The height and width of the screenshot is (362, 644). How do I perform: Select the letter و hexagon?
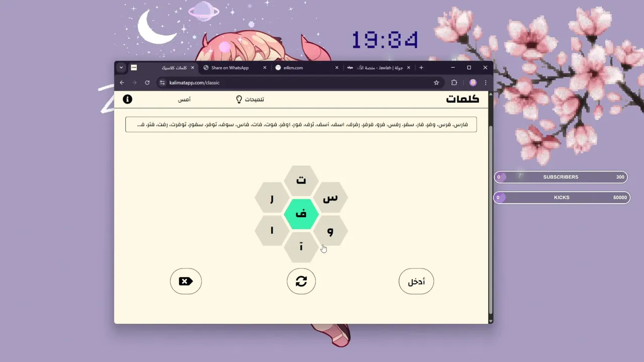(x=330, y=231)
